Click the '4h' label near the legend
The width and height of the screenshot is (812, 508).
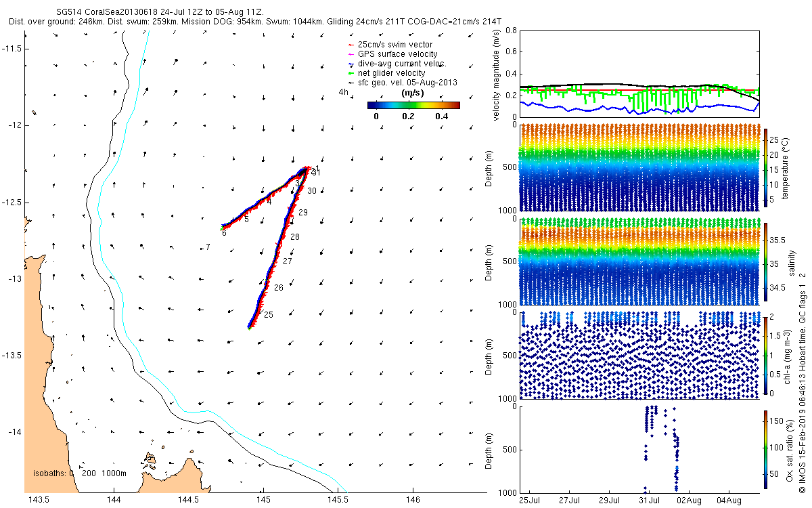point(344,92)
